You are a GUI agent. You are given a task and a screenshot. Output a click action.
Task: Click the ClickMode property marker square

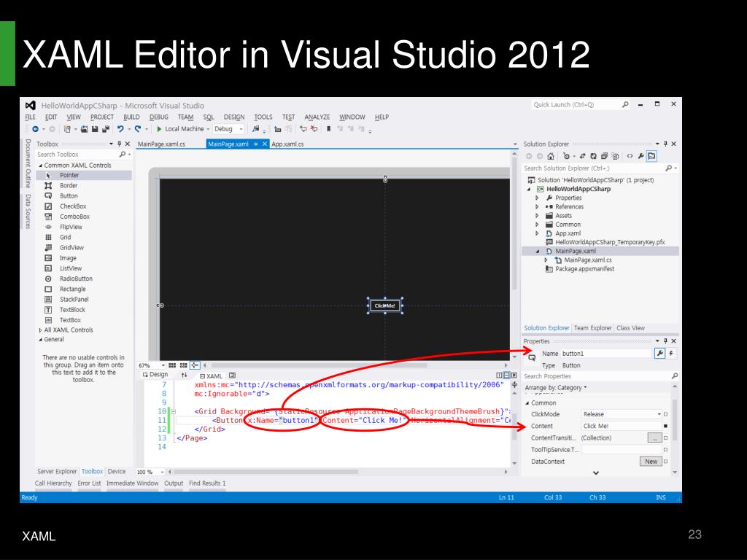coord(665,414)
